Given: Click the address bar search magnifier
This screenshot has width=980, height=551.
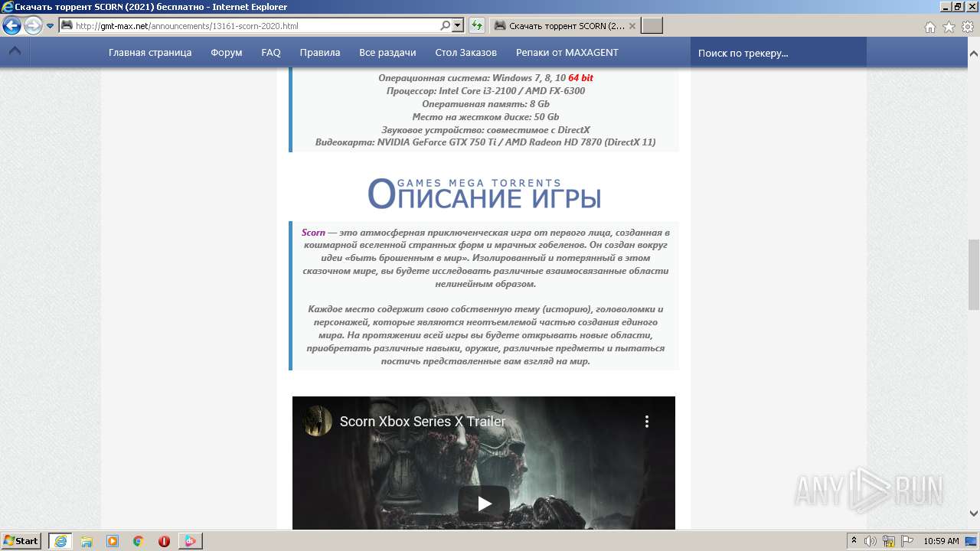Looking at the screenshot, I should (x=446, y=25).
